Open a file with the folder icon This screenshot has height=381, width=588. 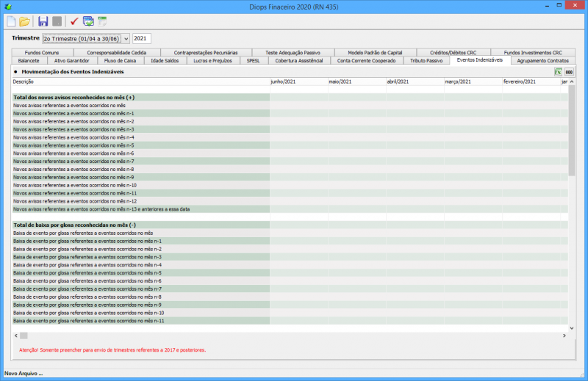[25, 21]
